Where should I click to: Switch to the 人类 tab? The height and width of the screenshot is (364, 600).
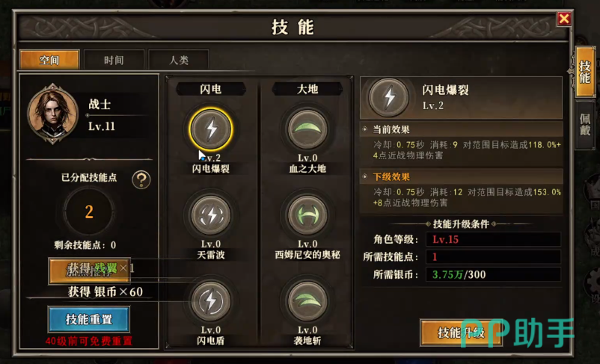(179, 60)
